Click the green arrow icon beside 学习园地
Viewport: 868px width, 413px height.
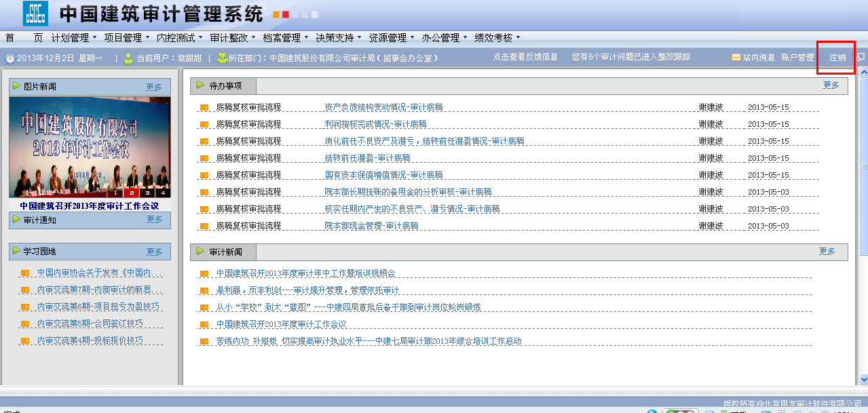[x=16, y=251]
